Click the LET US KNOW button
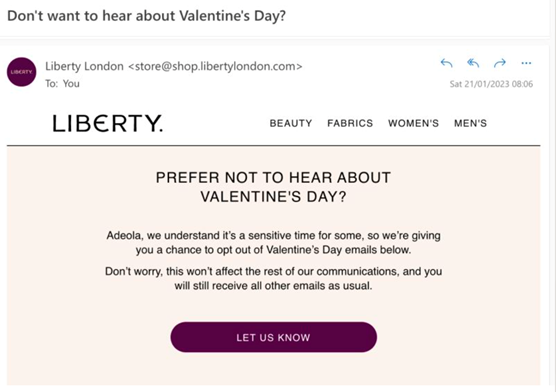Screen dimensions: 556x392 274,337
